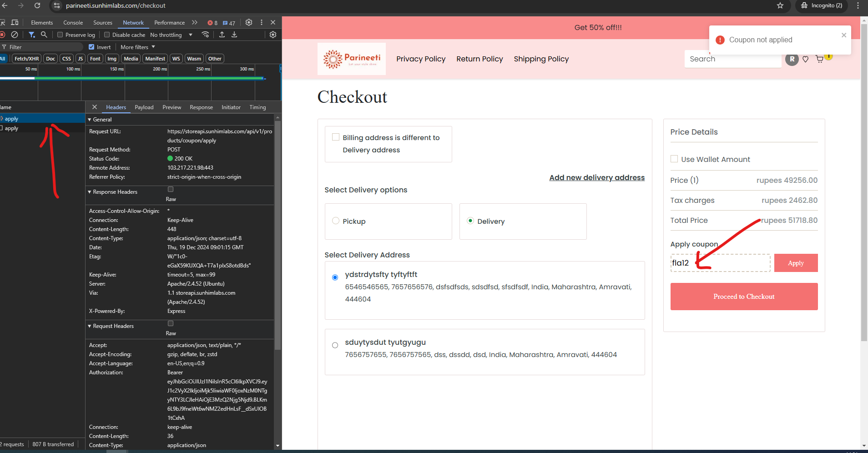The width and height of the screenshot is (868, 453).
Task: Switch to Elements tab
Action: (42, 23)
